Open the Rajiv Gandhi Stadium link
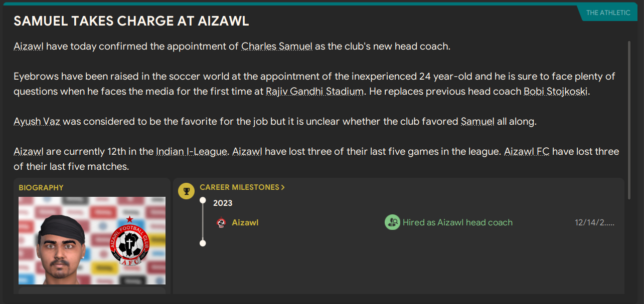 (314, 92)
